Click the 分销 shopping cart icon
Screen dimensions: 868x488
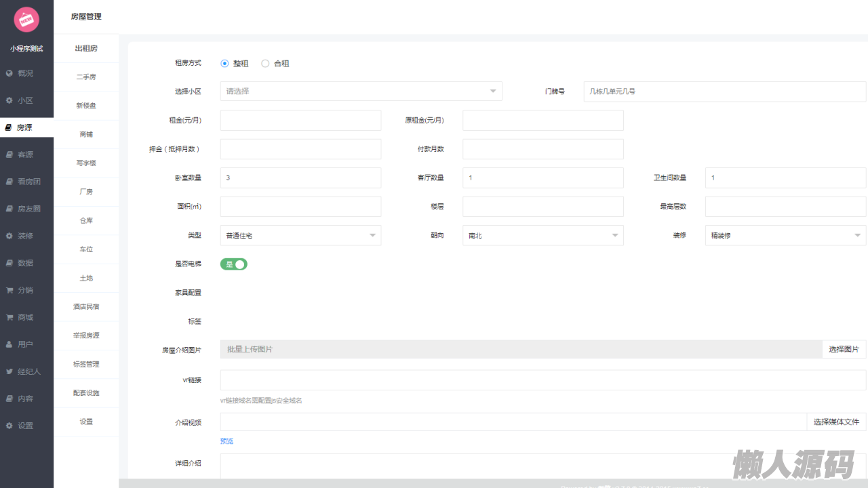coord(9,290)
